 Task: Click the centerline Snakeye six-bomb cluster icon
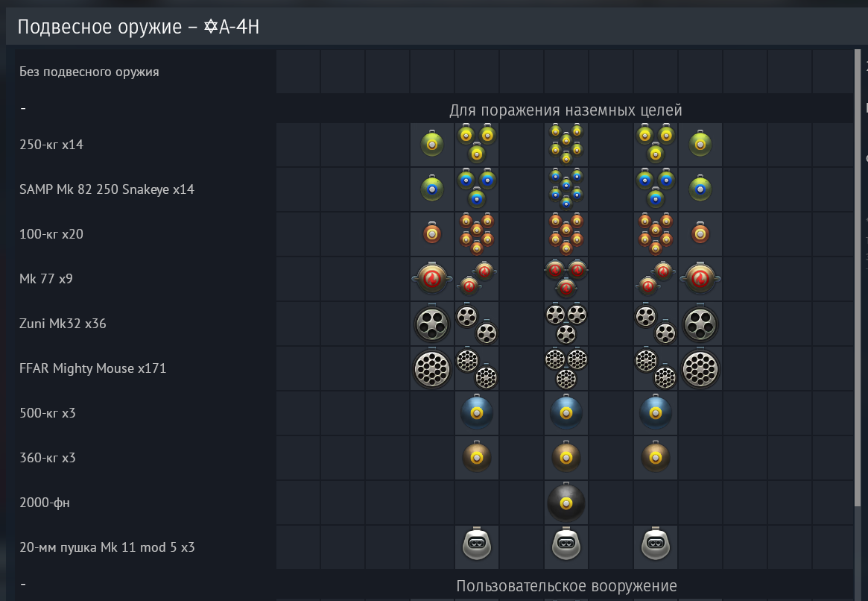[x=566, y=189]
